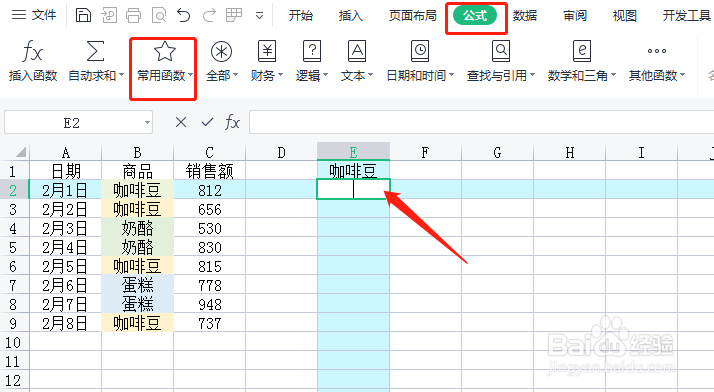Open the 文本 functions category

(357, 61)
